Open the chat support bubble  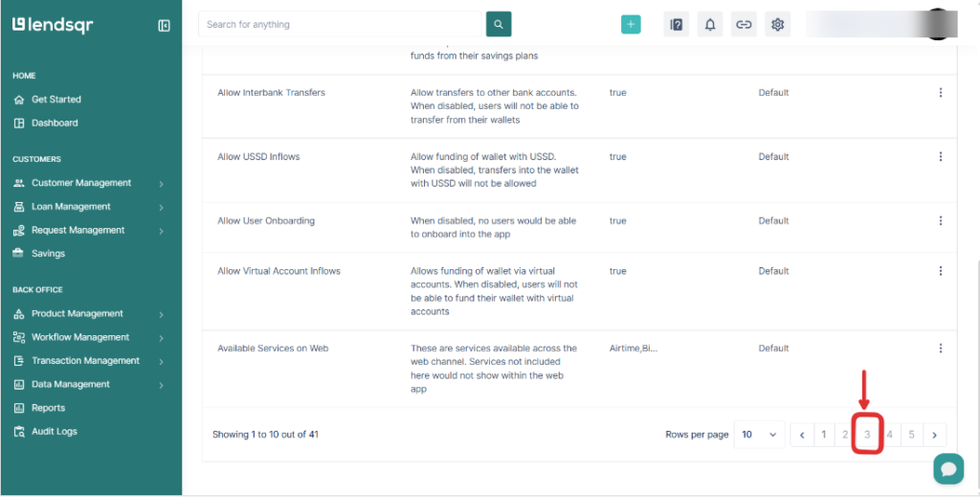[x=948, y=469]
